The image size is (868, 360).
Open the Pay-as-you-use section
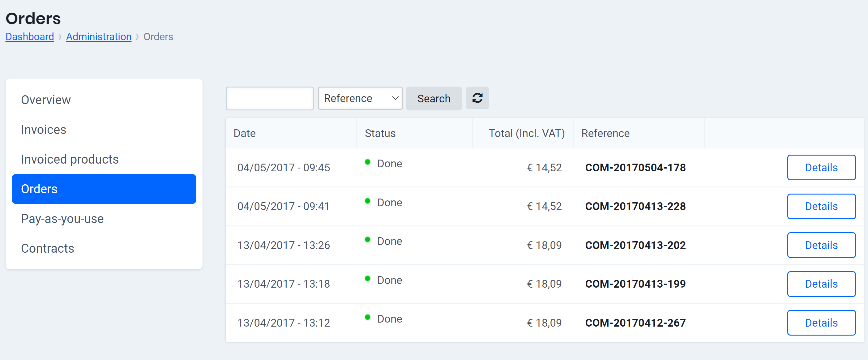pyautogui.click(x=62, y=218)
